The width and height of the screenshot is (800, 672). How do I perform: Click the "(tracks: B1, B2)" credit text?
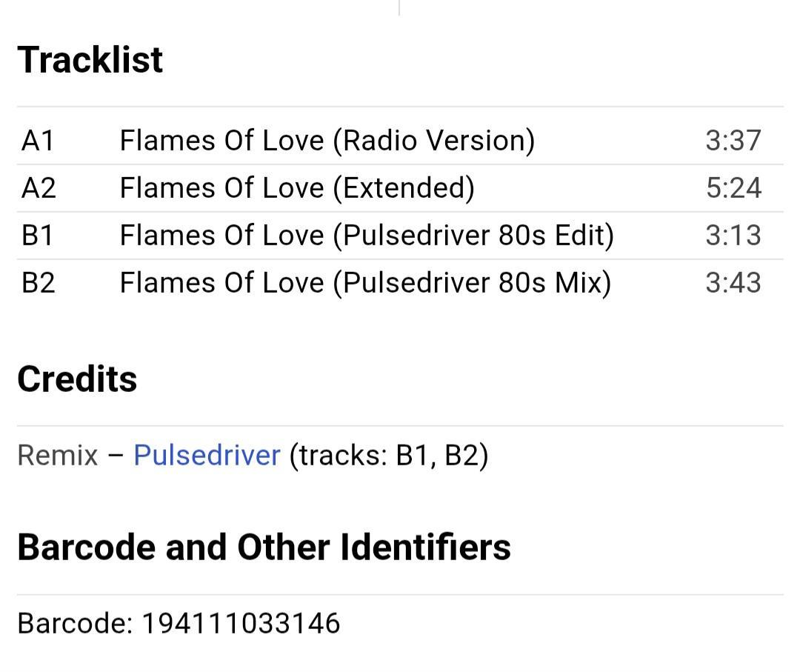[388, 455]
